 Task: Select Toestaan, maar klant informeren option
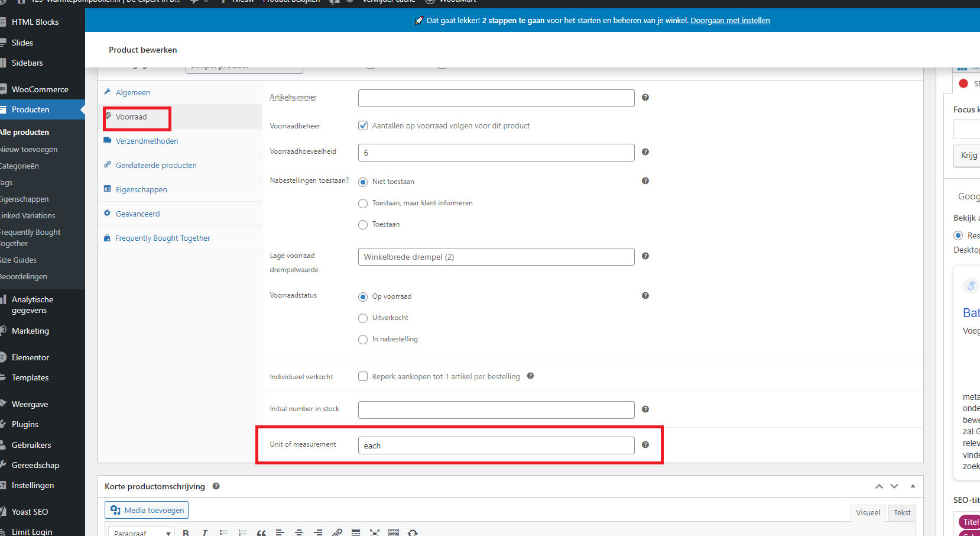[363, 204]
